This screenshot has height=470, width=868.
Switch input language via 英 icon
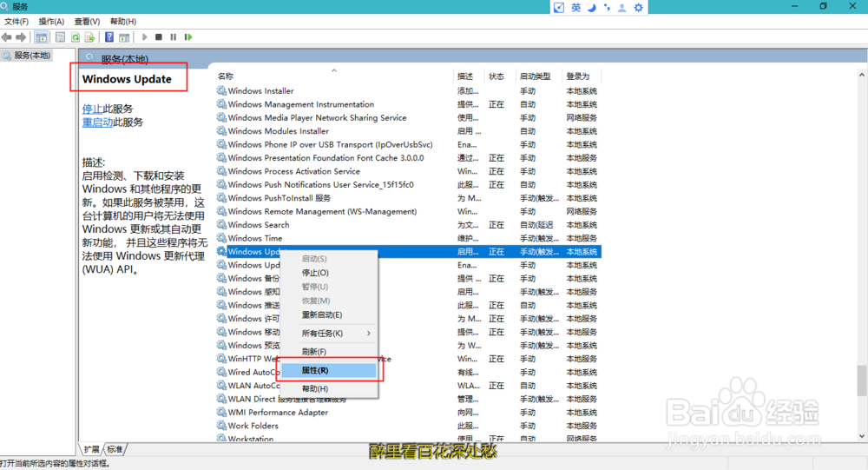tap(575, 8)
